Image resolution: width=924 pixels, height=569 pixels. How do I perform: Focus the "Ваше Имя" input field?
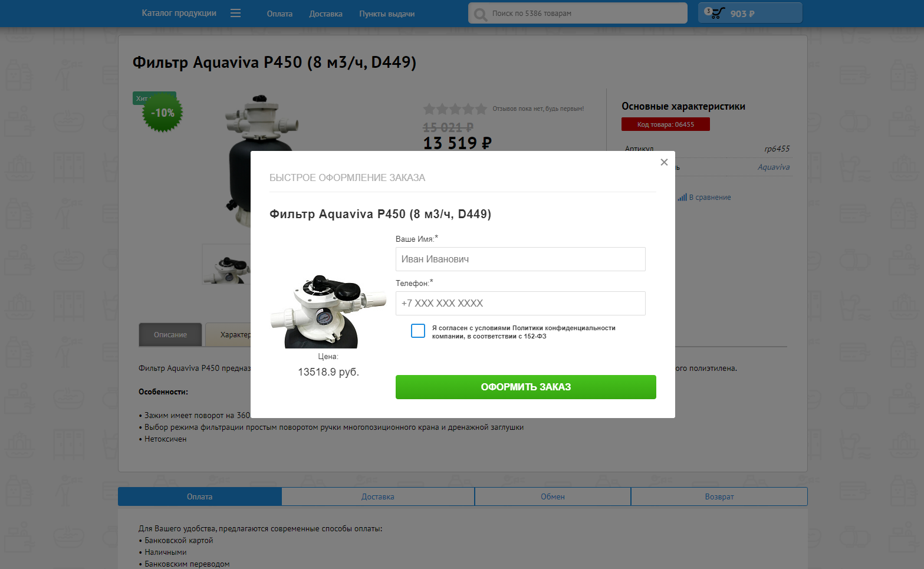[x=521, y=259]
